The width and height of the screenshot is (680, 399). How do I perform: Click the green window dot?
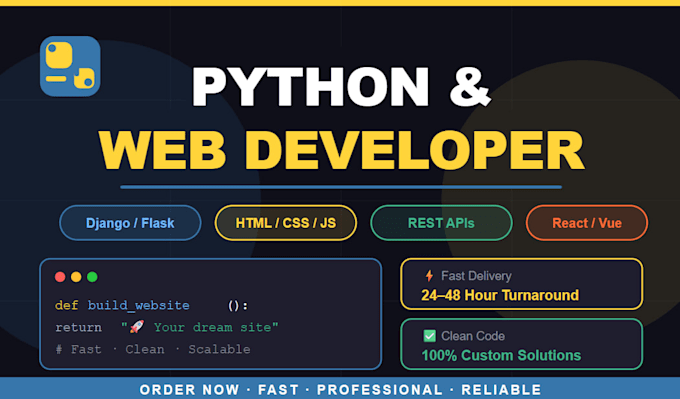(x=92, y=277)
